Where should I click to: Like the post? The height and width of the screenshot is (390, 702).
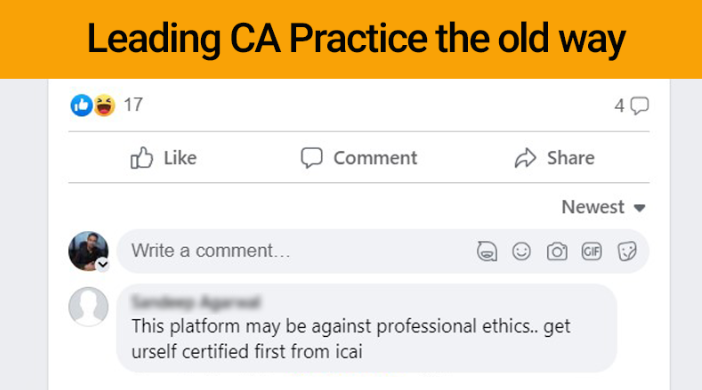[163, 158]
